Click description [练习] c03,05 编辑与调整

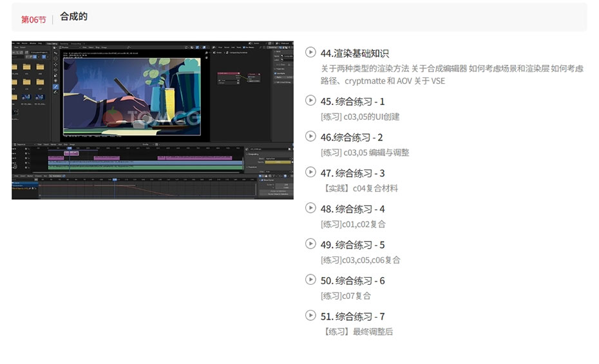(365, 153)
